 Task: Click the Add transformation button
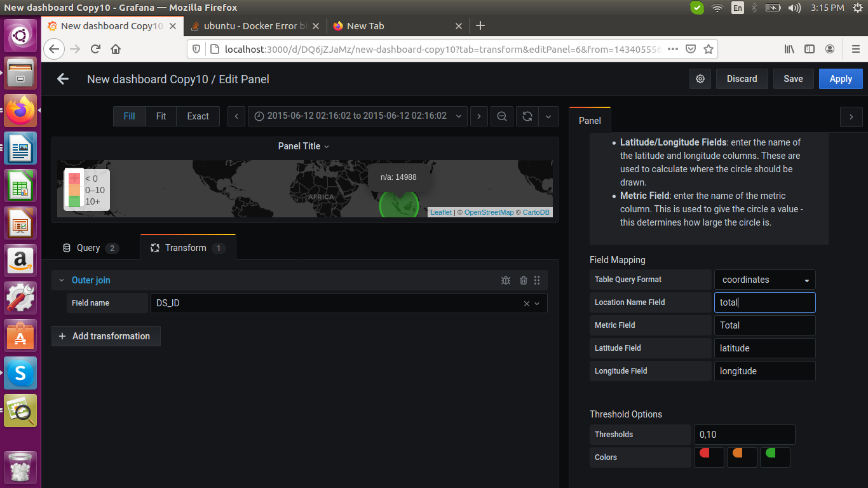[x=105, y=335]
